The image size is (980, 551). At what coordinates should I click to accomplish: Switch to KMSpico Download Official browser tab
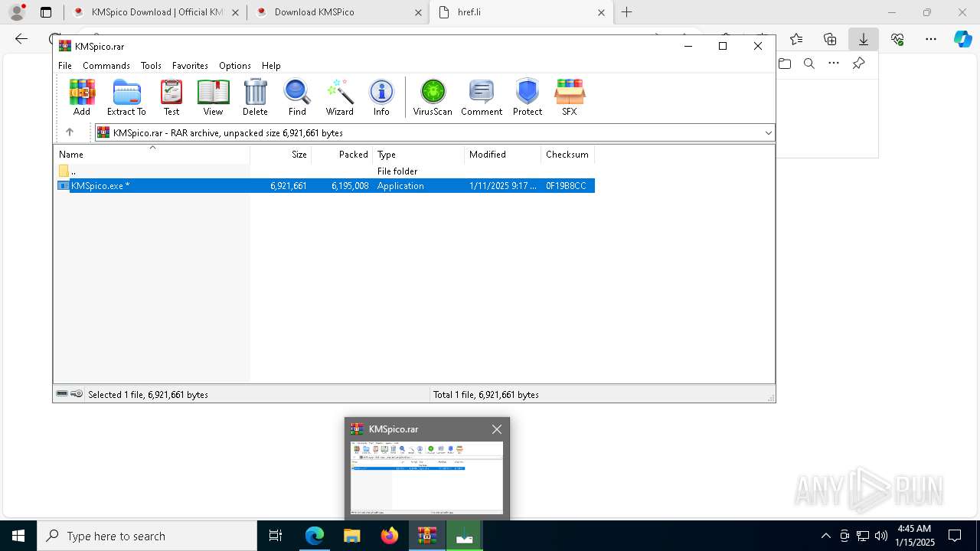coord(156,12)
